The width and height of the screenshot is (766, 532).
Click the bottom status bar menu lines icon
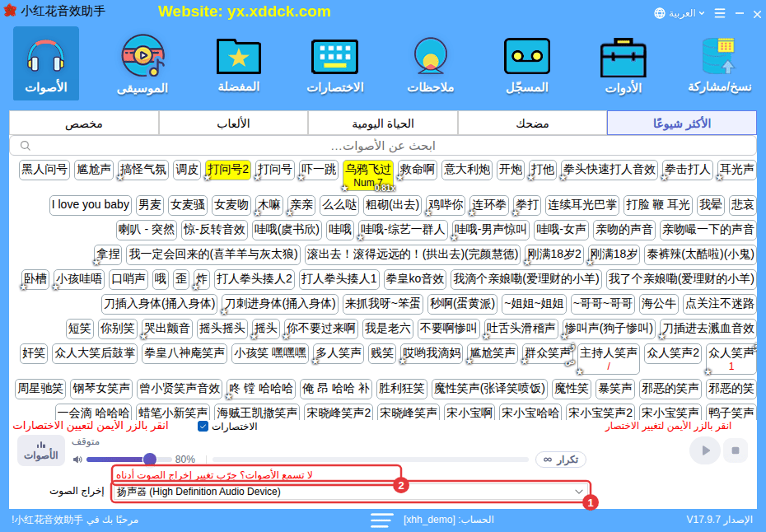pyautogui.click(x=381, y=520)
